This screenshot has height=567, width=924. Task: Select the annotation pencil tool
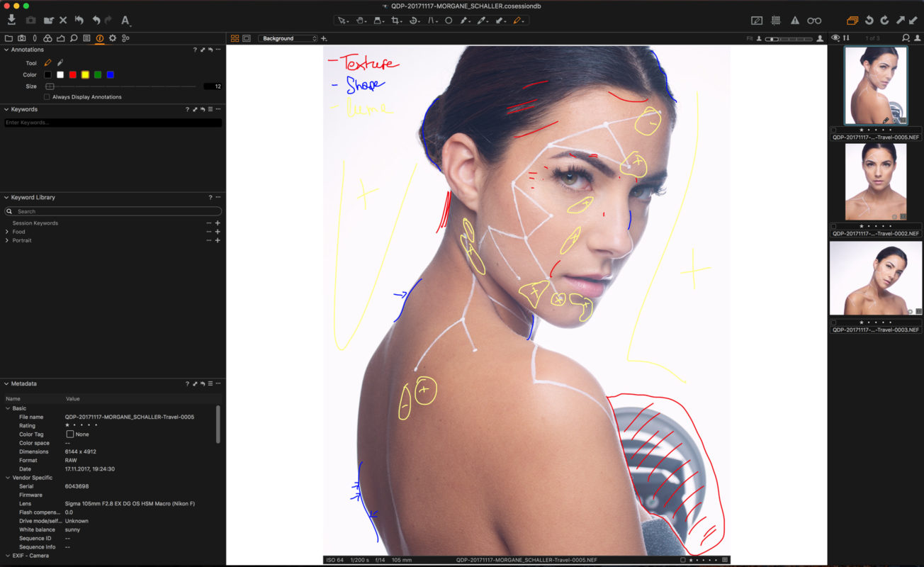(x=47, y=63)
